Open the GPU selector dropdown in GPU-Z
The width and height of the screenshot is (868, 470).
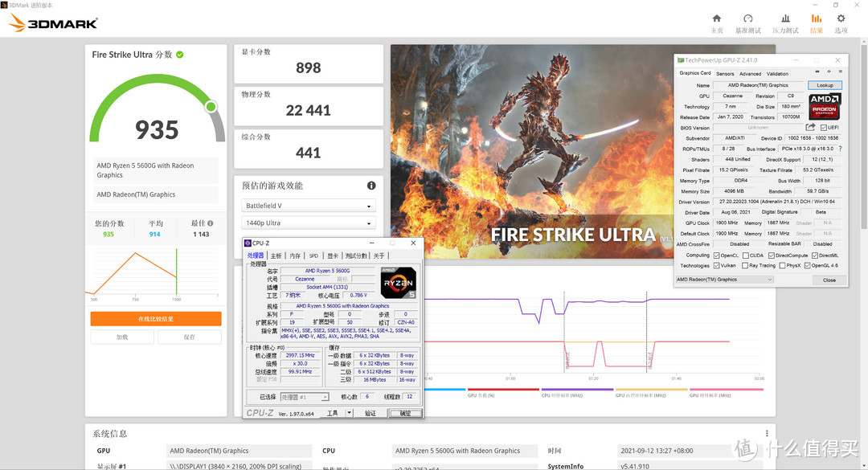point(724,280)
